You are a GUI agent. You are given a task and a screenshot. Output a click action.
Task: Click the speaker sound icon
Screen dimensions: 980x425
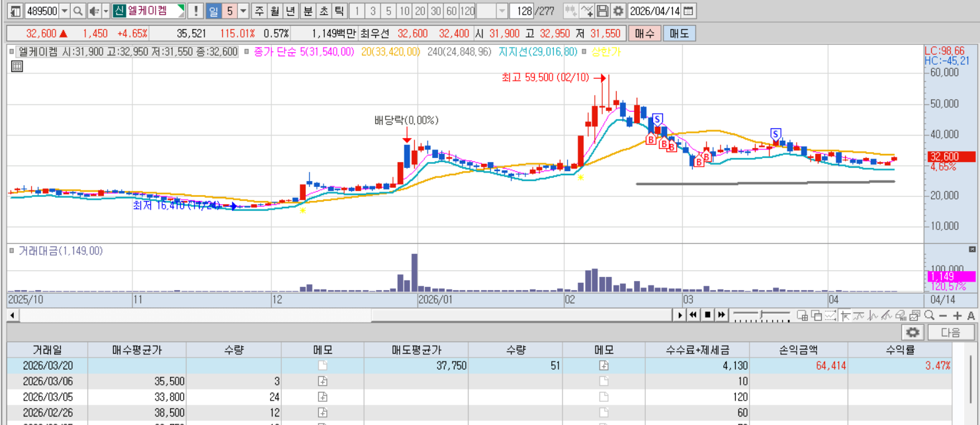coord(93,11)
